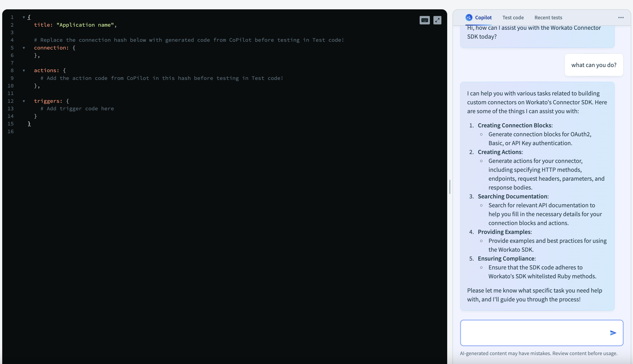Image resolution: width=633 pixels, height=364 pixels.
Task: Place cursor on the trigger code comment
Action: pyautogui.click(x=77, y=109)
